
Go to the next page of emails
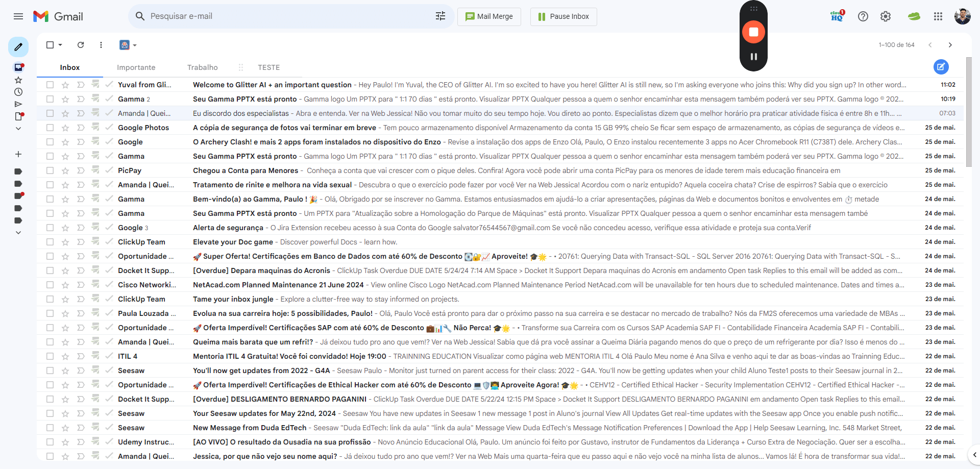(950, 45)
